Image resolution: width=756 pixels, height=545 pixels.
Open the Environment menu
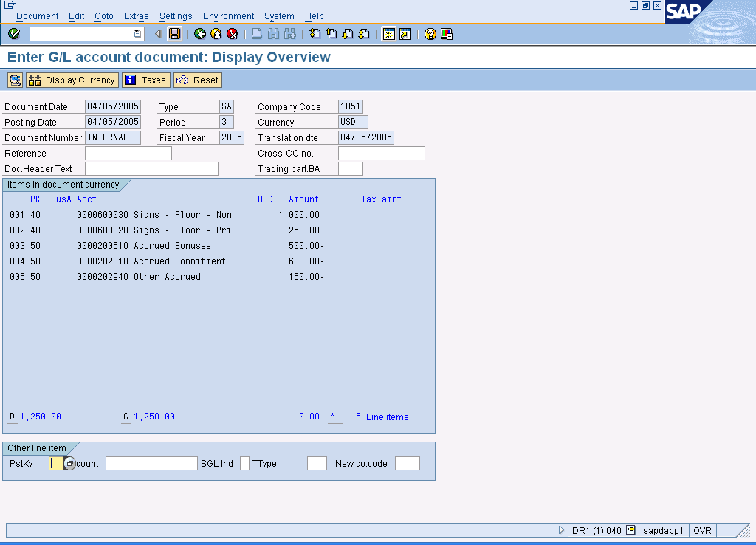coord(228,16)
